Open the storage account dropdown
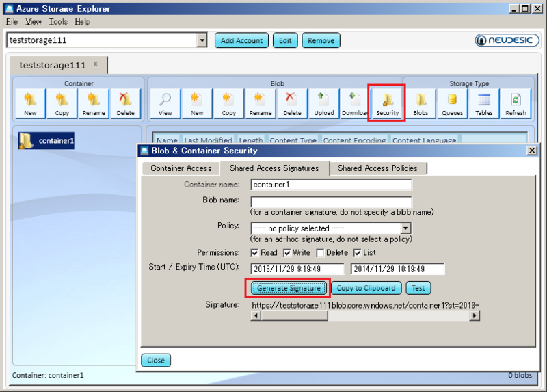Screen dimensions: 547x392 [x=202, y=40]
